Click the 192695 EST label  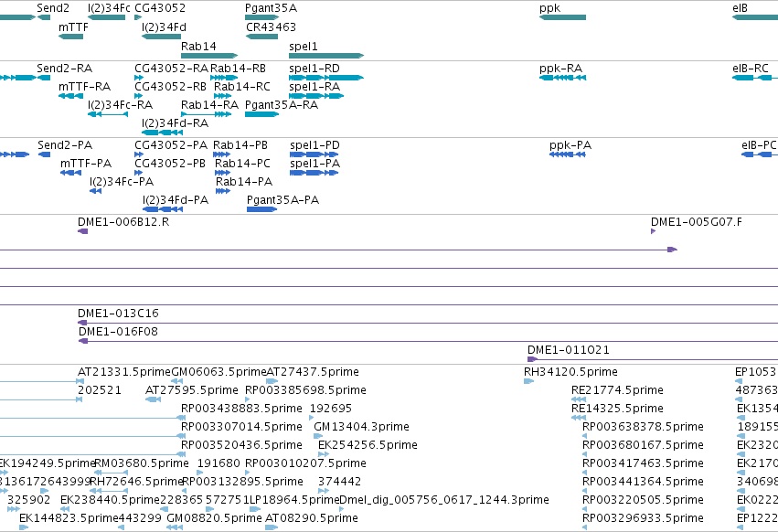click(x=330, y=408)
